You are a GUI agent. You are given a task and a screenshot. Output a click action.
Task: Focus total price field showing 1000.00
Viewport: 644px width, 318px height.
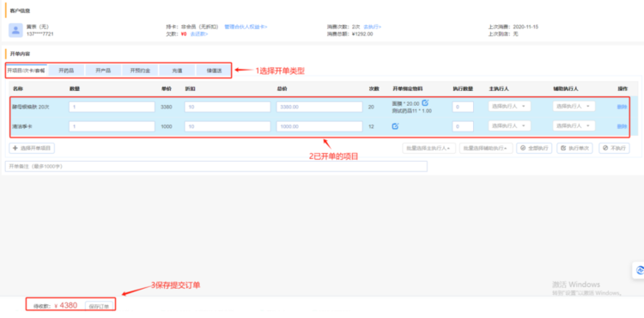(319, 126)
